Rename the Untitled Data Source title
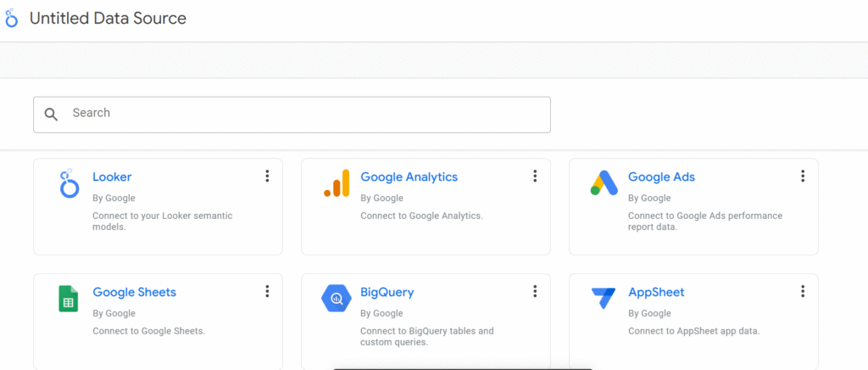 [x=108, y=19]
